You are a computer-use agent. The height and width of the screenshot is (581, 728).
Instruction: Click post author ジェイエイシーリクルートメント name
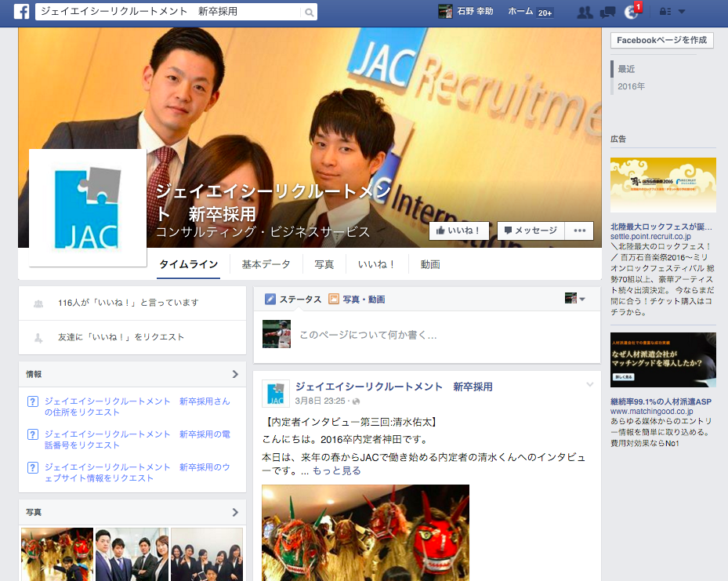(x=394, y=387)
